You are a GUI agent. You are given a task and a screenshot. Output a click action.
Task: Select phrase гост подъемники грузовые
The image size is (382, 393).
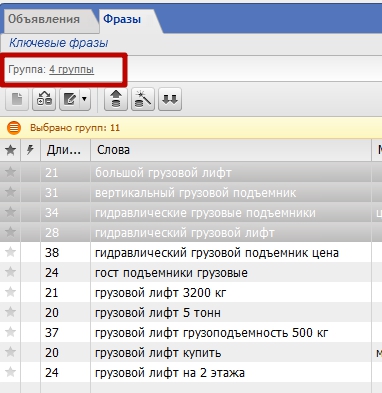pyautogui.click(x=171, y=273)
